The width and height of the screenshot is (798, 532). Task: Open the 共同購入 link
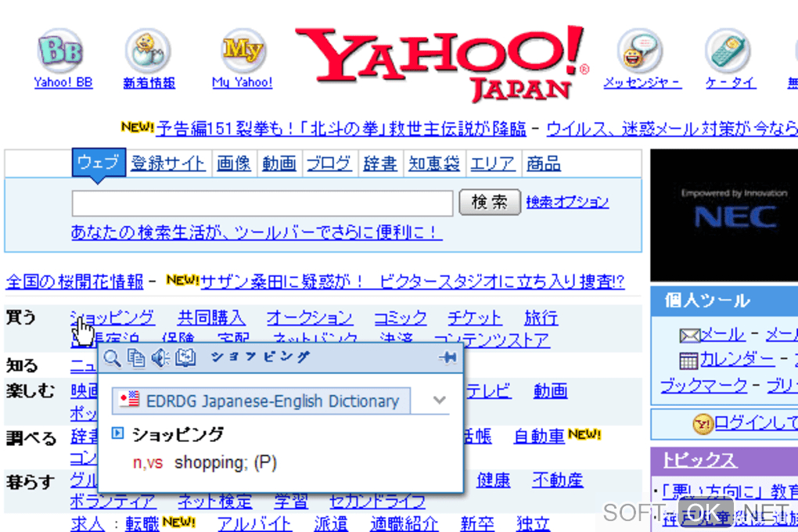pyautogui.click(x=211, y=318)
